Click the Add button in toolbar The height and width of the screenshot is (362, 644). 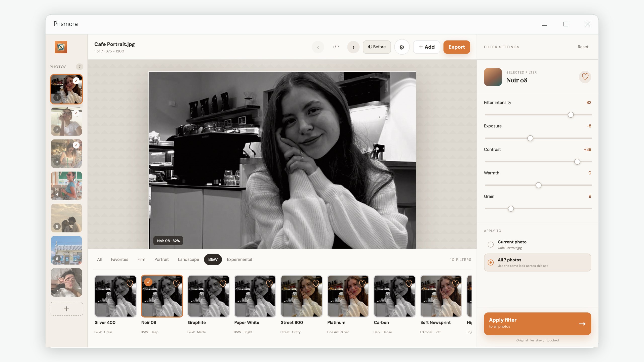click(x=427, y=47)
